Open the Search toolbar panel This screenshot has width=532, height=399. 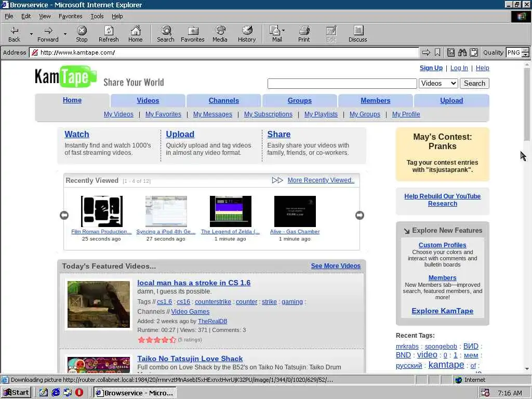[x=166, y=34]
